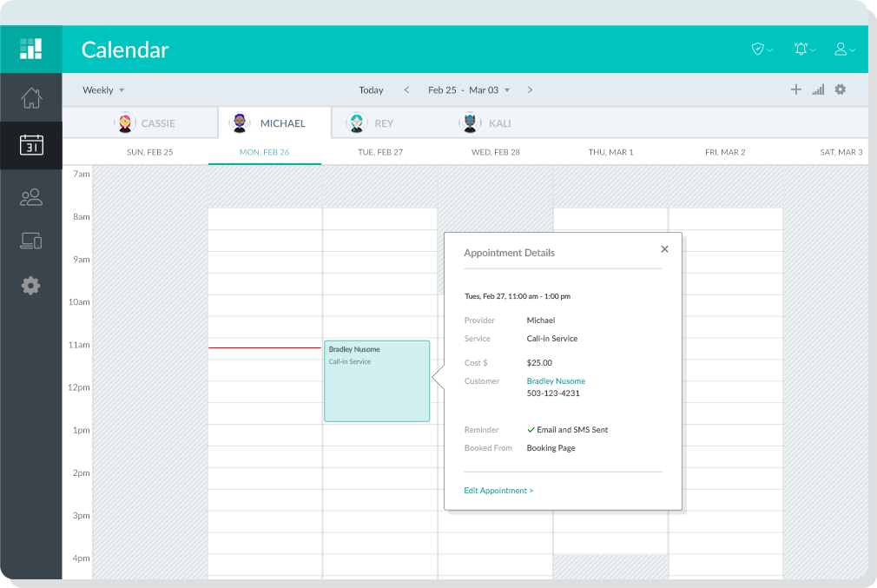The height and width of the screenshot is (588, 877).
Task: Open Settings gear in the sidebar
Action: pos(30,286)
